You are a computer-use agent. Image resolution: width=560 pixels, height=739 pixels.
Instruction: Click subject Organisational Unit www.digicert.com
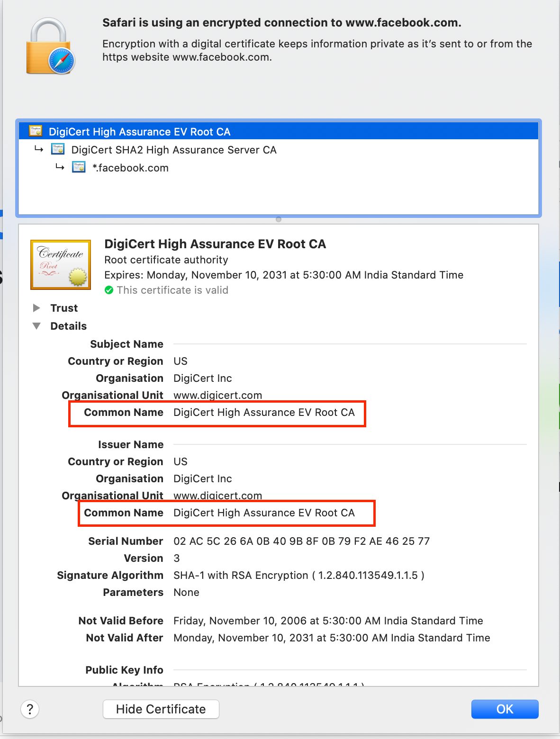pyautogui.click(x=218, y=395)
